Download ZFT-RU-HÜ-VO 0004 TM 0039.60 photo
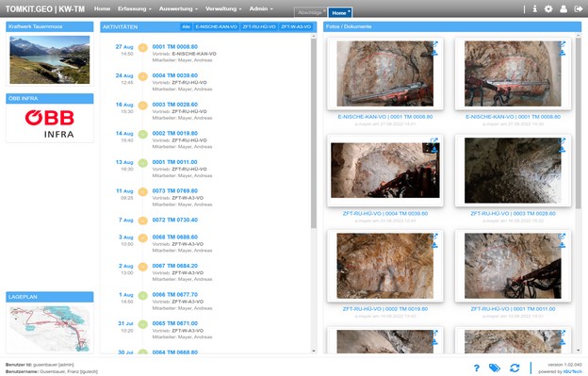This screenshot has height=376, width=588. click(x=434, y=150)
